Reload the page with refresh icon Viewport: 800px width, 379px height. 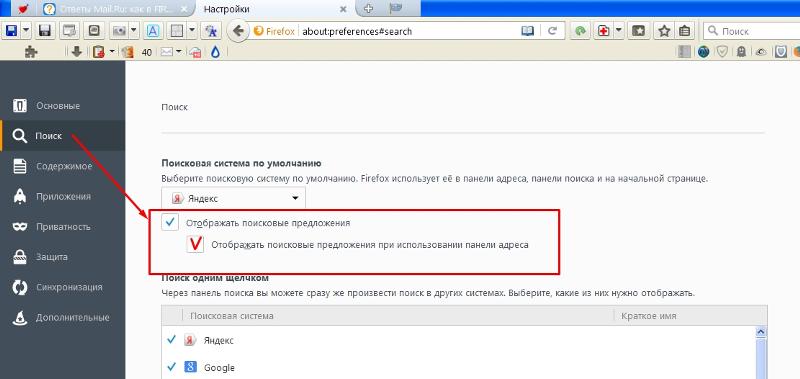click(552, 31)
